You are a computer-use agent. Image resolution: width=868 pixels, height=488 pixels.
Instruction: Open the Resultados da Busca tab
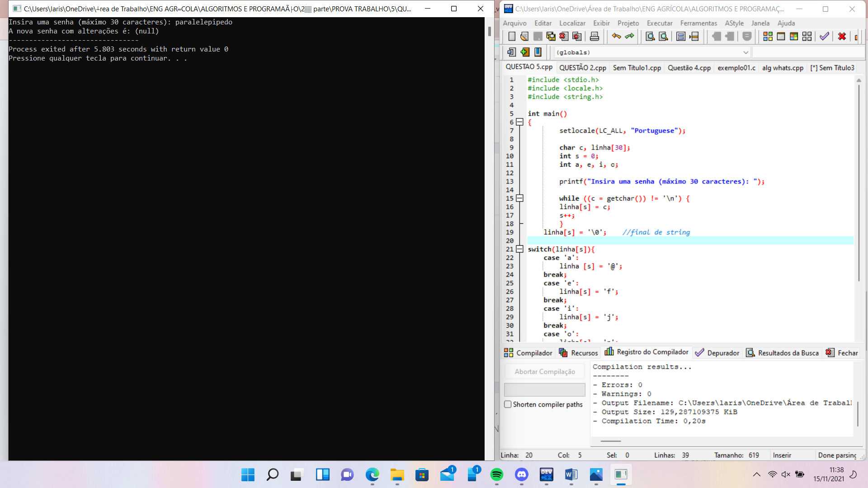(x=782, y=353)
